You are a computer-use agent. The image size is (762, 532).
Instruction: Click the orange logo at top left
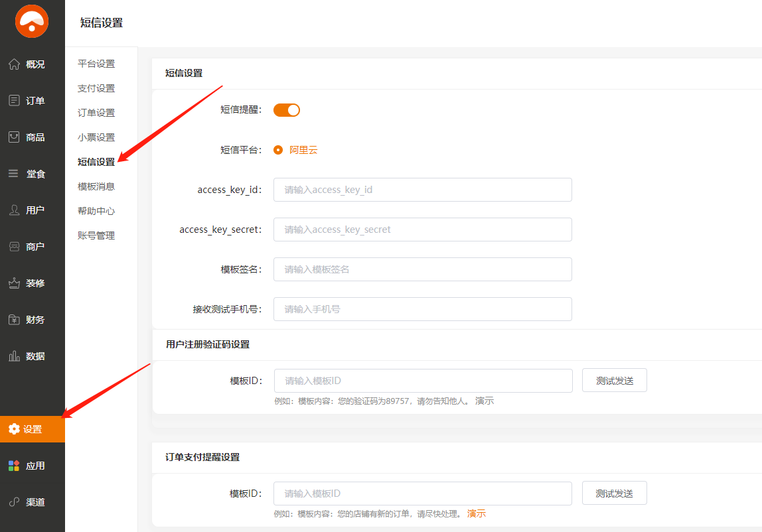coord(32,21)
